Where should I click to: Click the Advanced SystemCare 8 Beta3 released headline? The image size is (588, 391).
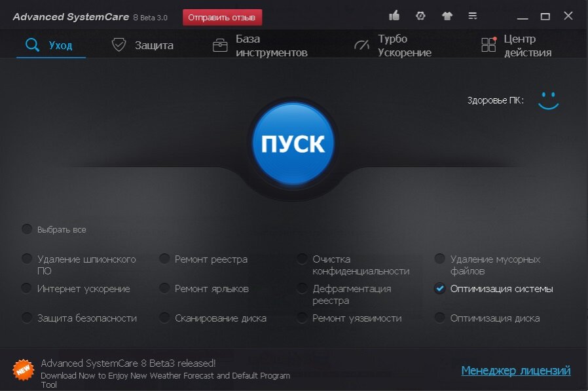click(x=128, y=363)
